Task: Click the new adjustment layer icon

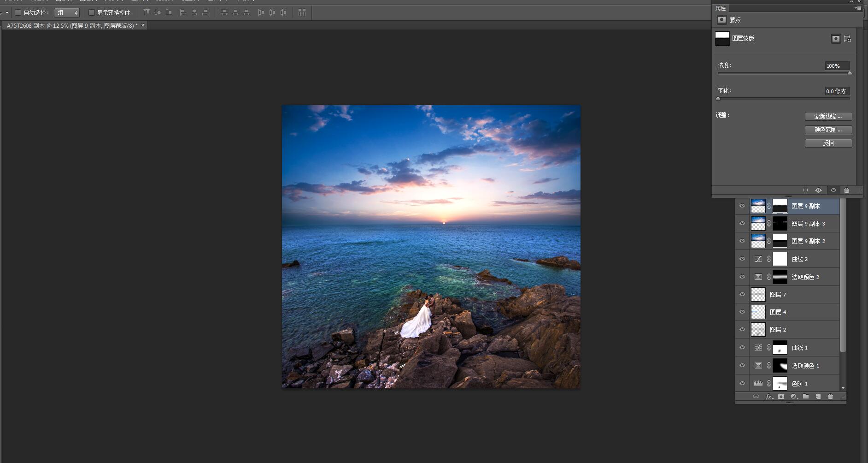Action: coord(793,397)
